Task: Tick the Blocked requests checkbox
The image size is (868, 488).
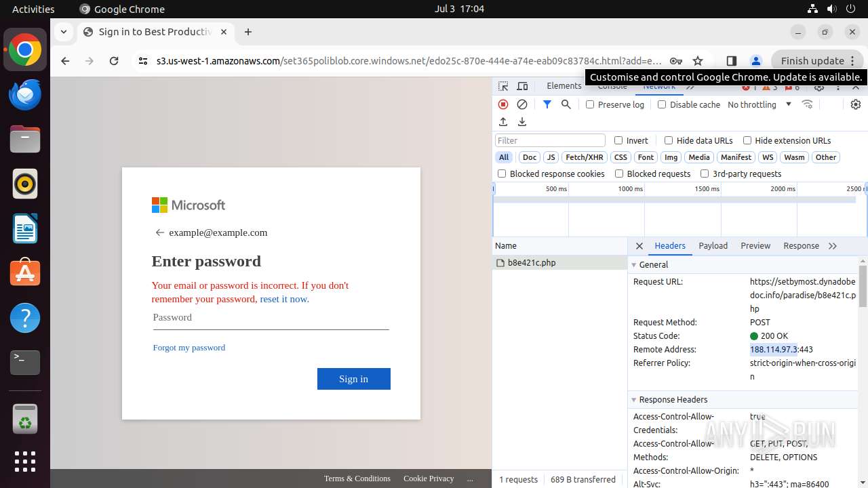Action: pos(619,174)
